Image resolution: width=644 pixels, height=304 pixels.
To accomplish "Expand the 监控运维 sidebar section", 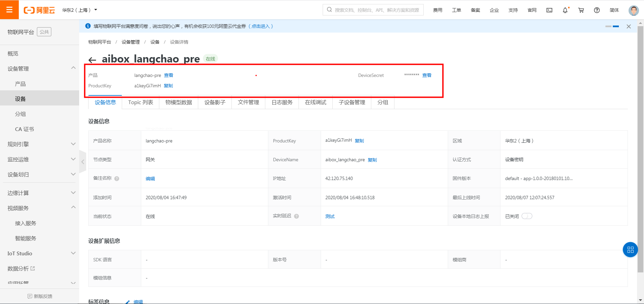I will (73, 159).
